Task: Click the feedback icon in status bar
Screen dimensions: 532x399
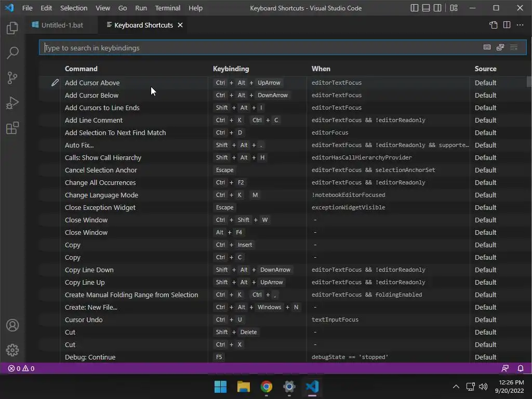Action: [505, 368]
